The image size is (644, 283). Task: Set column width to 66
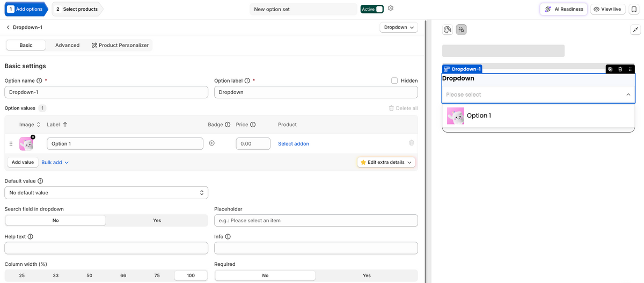click(123, 275)
